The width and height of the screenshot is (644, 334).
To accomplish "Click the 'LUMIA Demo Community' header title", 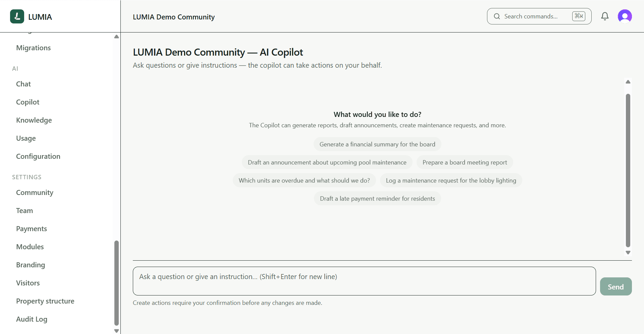I will [x=174, y=17].
